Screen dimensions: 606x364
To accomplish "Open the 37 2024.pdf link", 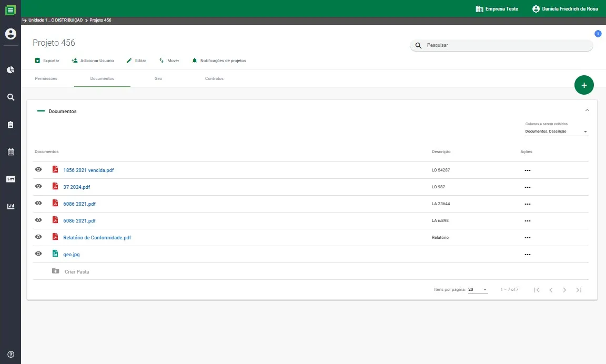I will [76, 187].
